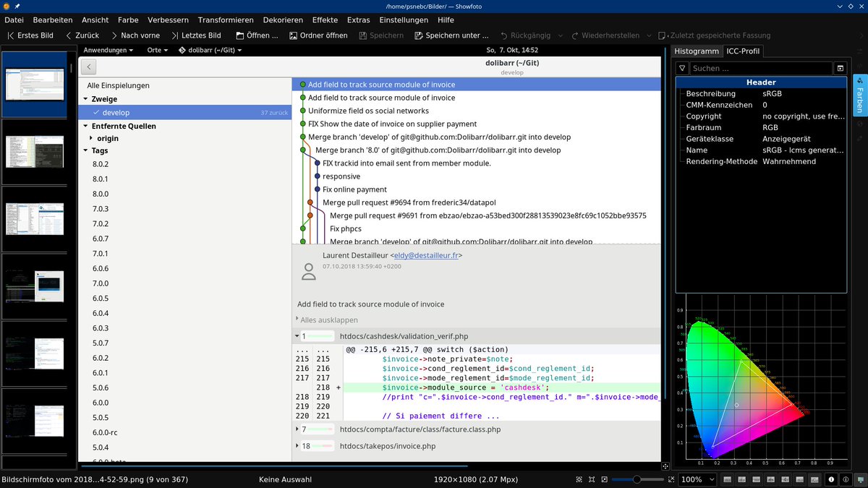The image size is (868, 488).
Task: Open the Farben side tab
Action: 860,95
